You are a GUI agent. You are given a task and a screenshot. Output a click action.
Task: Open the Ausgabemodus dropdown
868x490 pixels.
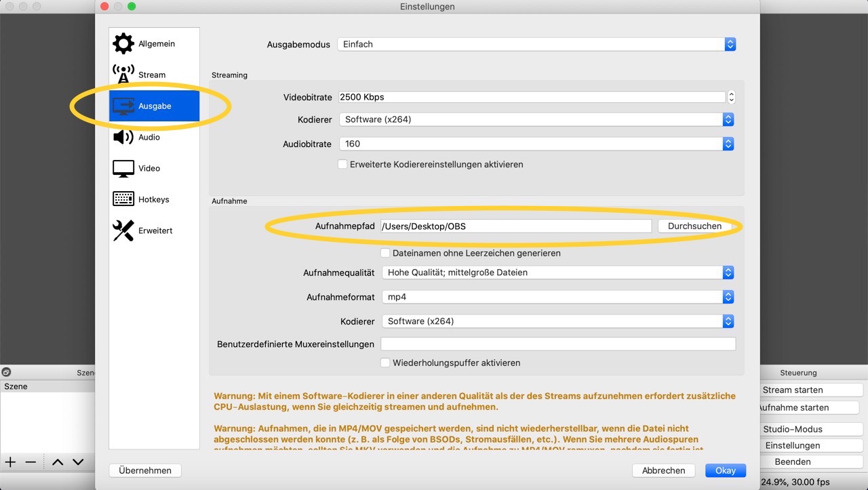[x=536, y=45]
